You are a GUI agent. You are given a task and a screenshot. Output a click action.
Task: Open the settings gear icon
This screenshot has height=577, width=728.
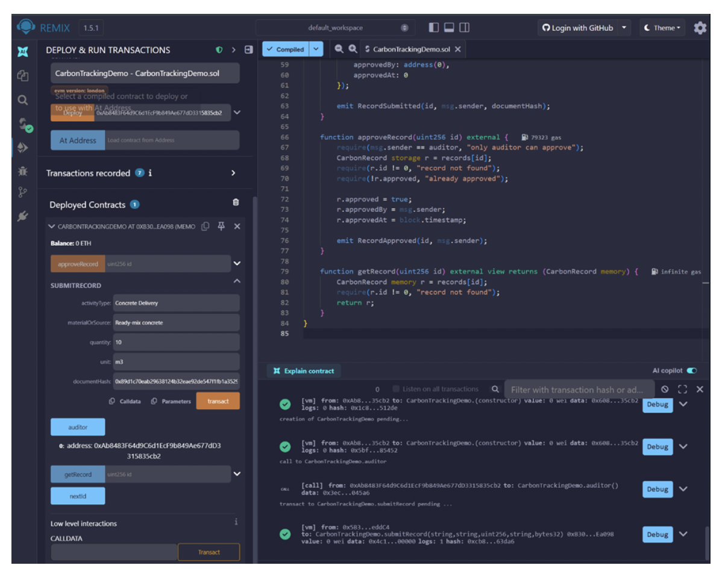pos(700,28)
